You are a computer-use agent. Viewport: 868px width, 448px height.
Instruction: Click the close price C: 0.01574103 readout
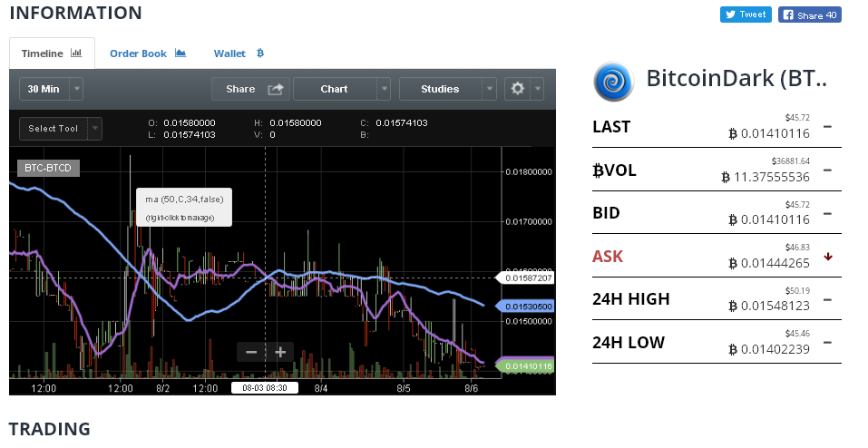click(x=395, y=123)
